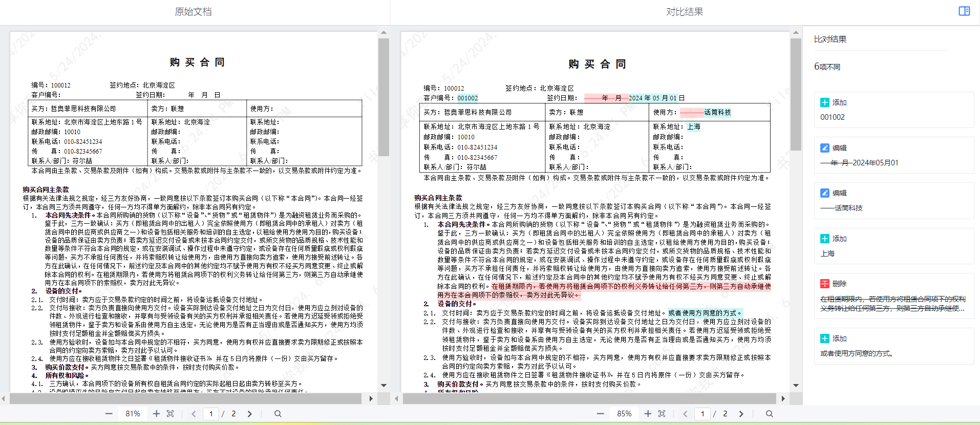Image resolution: width=980 pixels, height=425 pixels.
Task: Go to next page in comparison result
Action: point(741,414)
